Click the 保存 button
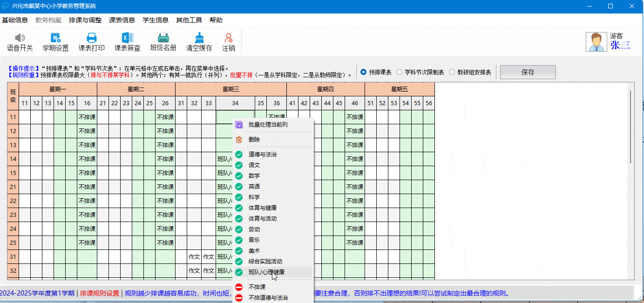This screenshot has width=644, height=303. point(528,72)
